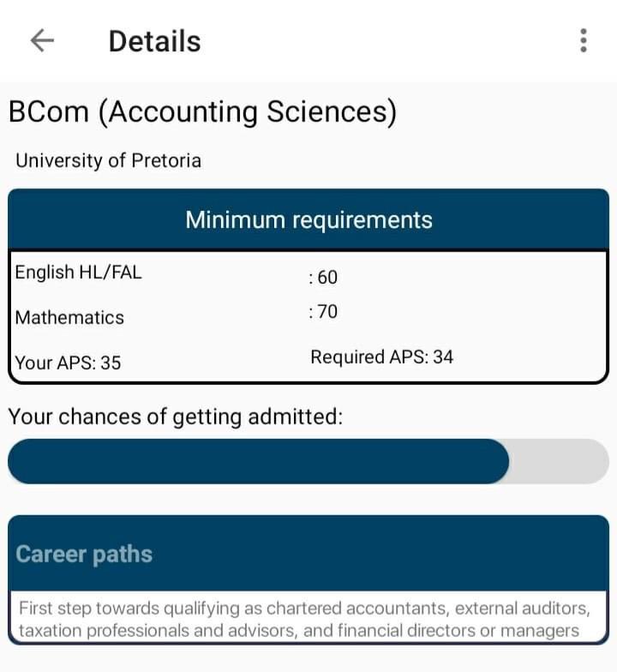Image resolution: width=617 pixels, height=672 pixels.
Task: Click the grey unfilled end of progress bar
Action: coord(559,461)
